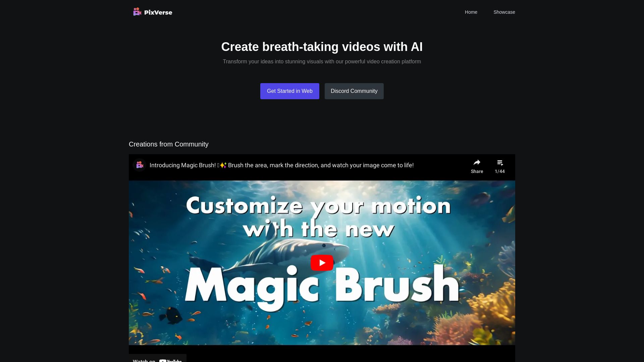Click the video thumbnail preview image

322,262
